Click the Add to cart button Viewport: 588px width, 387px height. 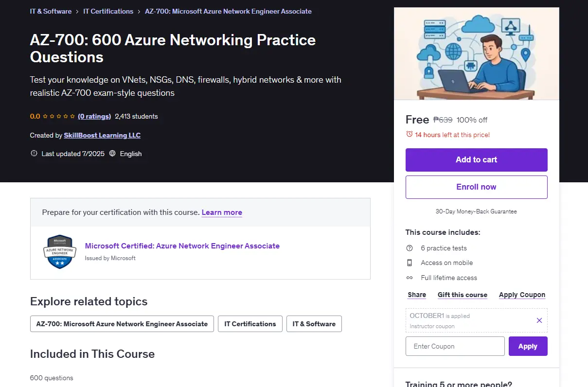click(x=477, y=160)
